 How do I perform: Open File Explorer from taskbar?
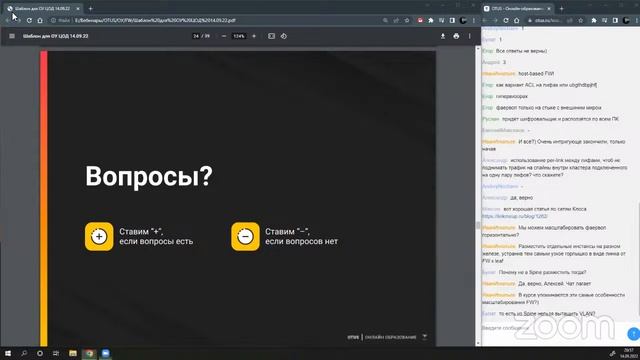pos(73,353)
